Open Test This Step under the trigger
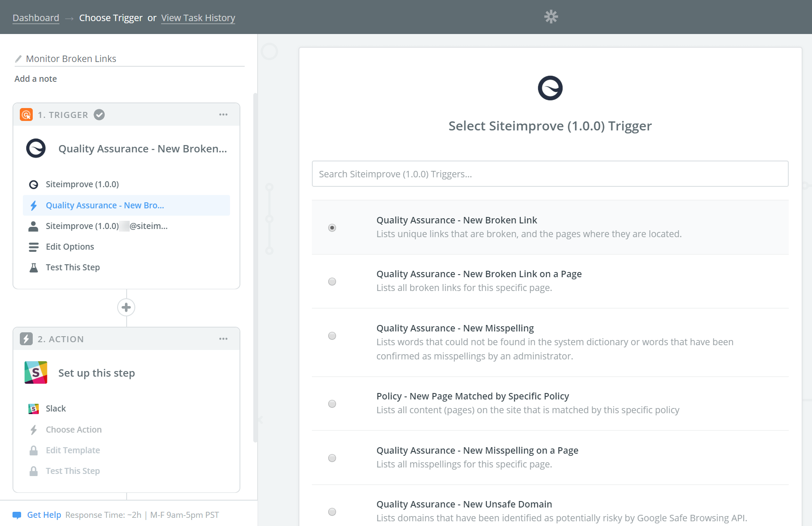Image resolution: width=812 pixels, height=526 pixels. pos(73,267)
